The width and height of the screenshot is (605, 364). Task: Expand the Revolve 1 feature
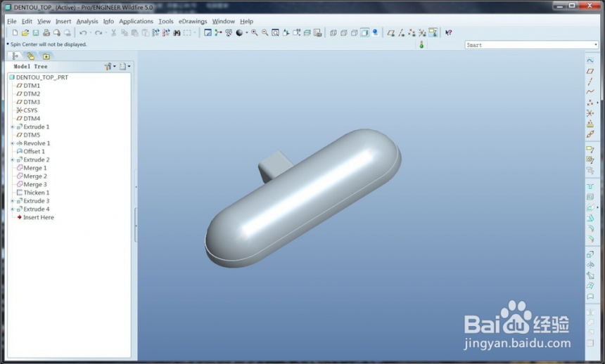tap(13, 143)
